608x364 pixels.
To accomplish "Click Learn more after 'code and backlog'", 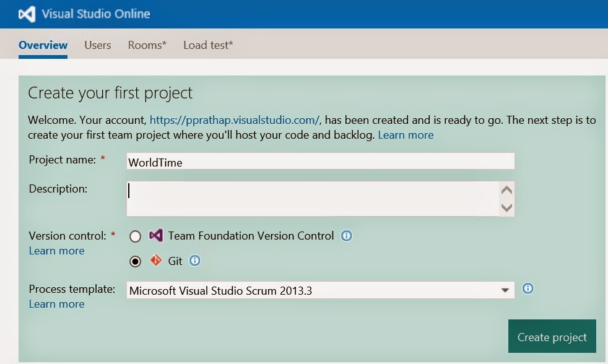I will (406, 135).
